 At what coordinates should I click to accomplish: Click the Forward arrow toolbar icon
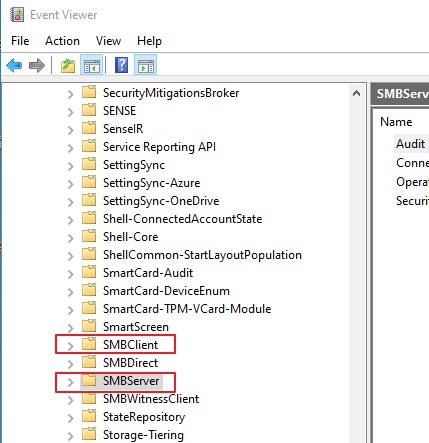click(37, 65)
